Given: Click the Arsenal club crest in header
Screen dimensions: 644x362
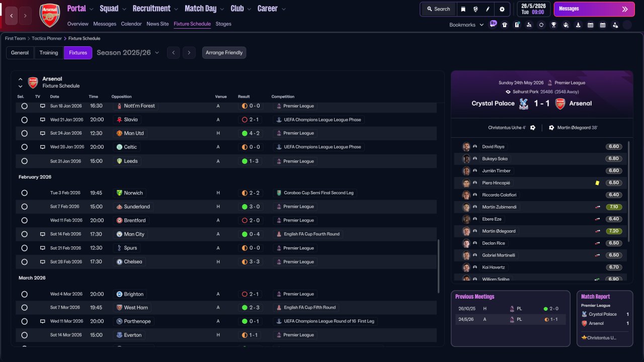Looking at the screenshot, I should pyautogui.click(x=49, y=15).
